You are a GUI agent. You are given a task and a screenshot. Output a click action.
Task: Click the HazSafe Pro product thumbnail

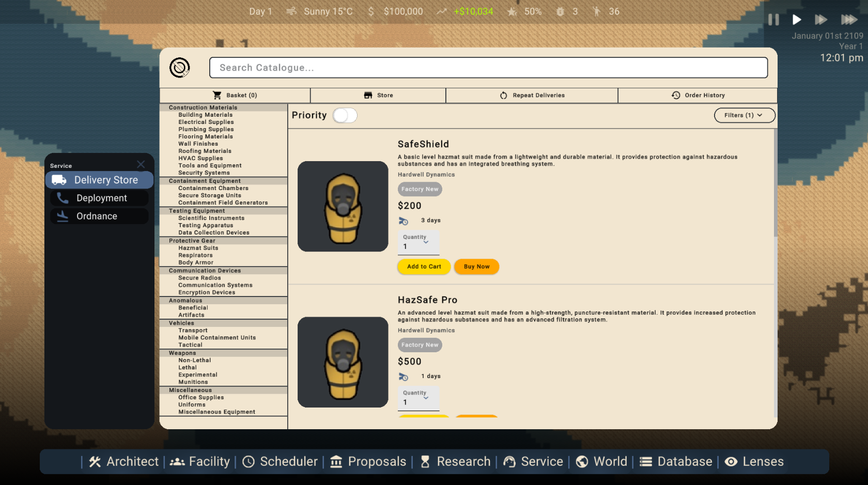[343, 362]
